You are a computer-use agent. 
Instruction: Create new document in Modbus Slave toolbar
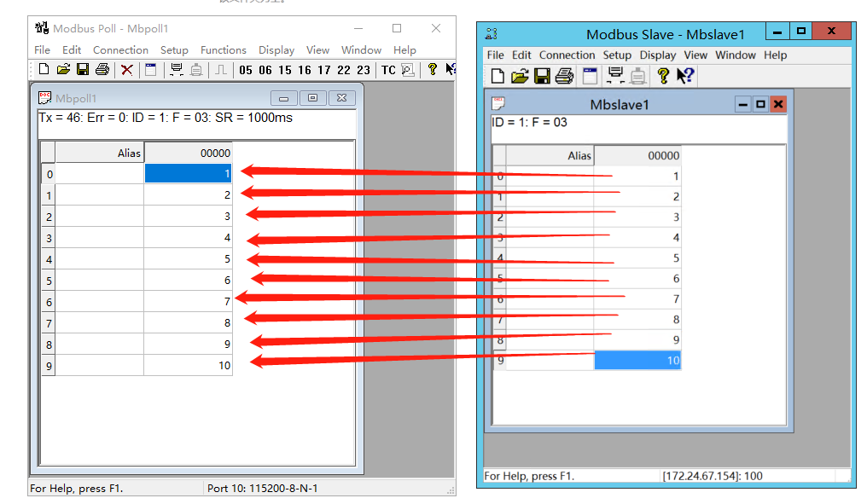tap(498, 76)
